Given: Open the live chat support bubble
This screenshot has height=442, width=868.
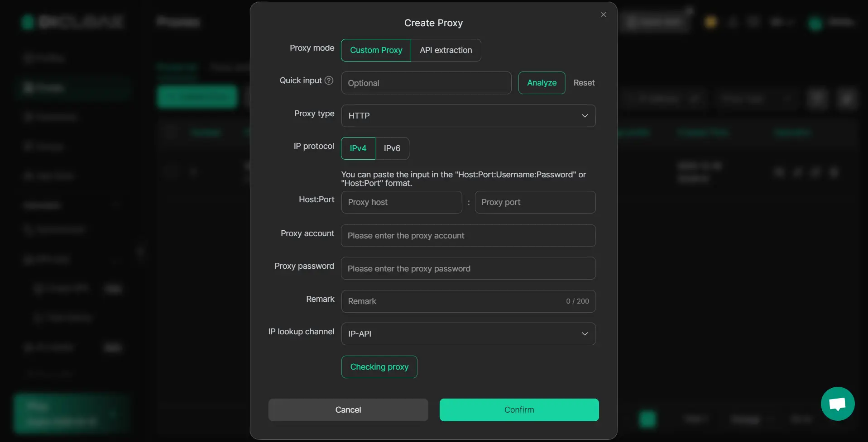Looking at the screenshot, I should pos(837,404).
